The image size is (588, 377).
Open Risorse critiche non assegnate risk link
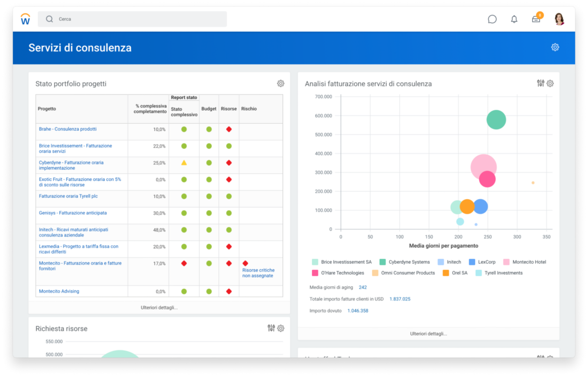click(x=258, y=273)
